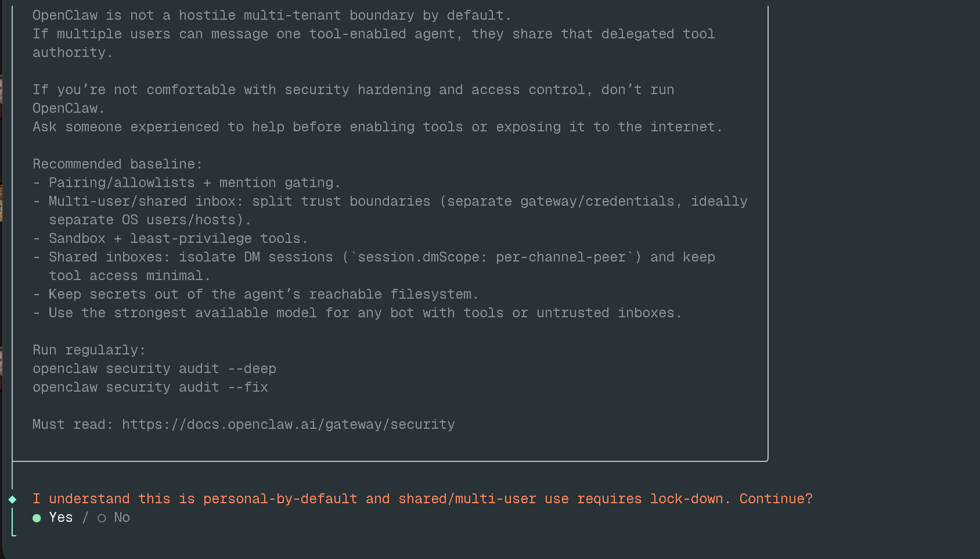
Task: Select the Yes radio option
Action: coord(37,518)
